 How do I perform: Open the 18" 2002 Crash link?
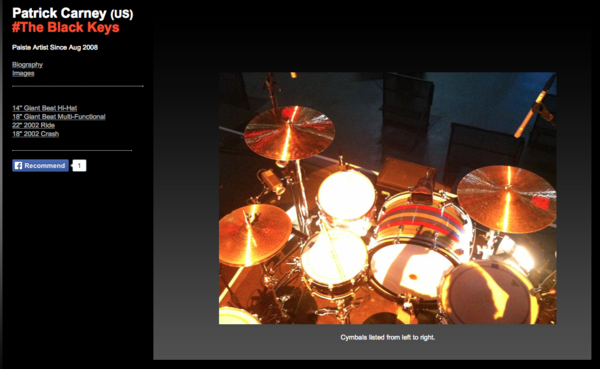[x=36, y=134]
